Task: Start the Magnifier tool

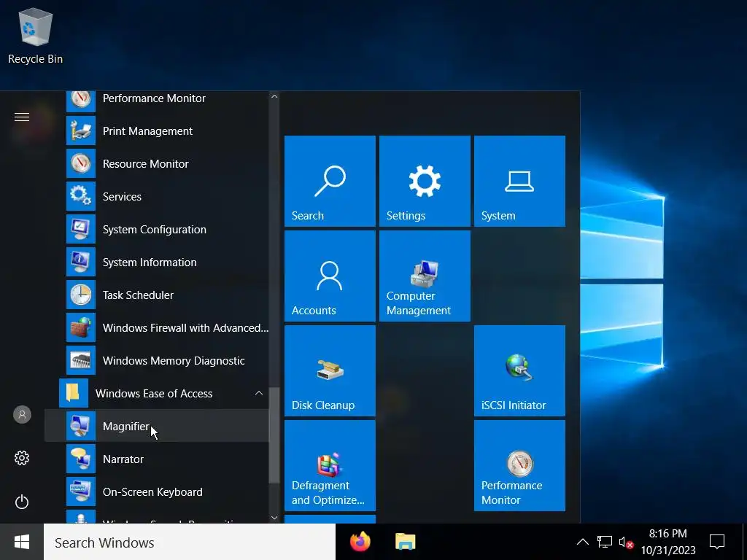Action: tap(158, 427)
